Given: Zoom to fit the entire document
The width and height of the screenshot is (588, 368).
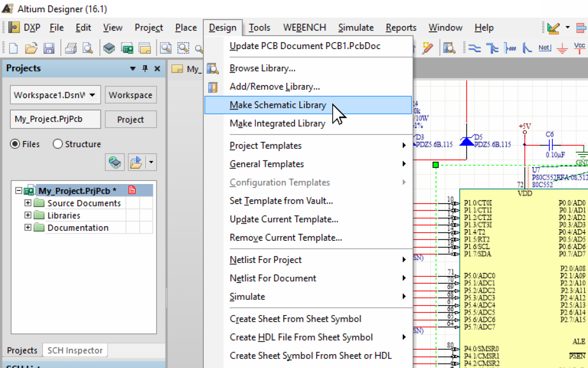Looking at the screenshot, I should pyautogui.click(x=167, y=48).
